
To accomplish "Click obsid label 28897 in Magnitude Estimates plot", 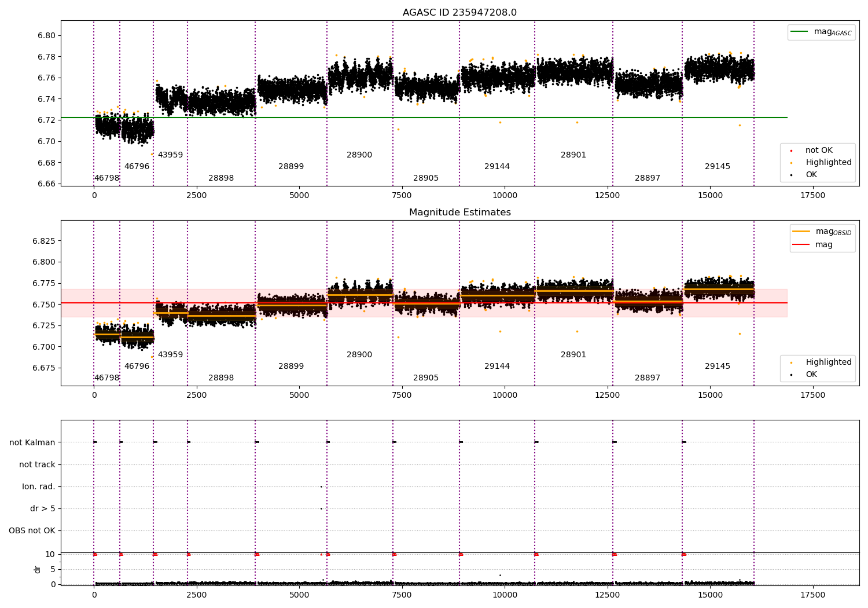I will pyautogui.click(x=648, y=378).
